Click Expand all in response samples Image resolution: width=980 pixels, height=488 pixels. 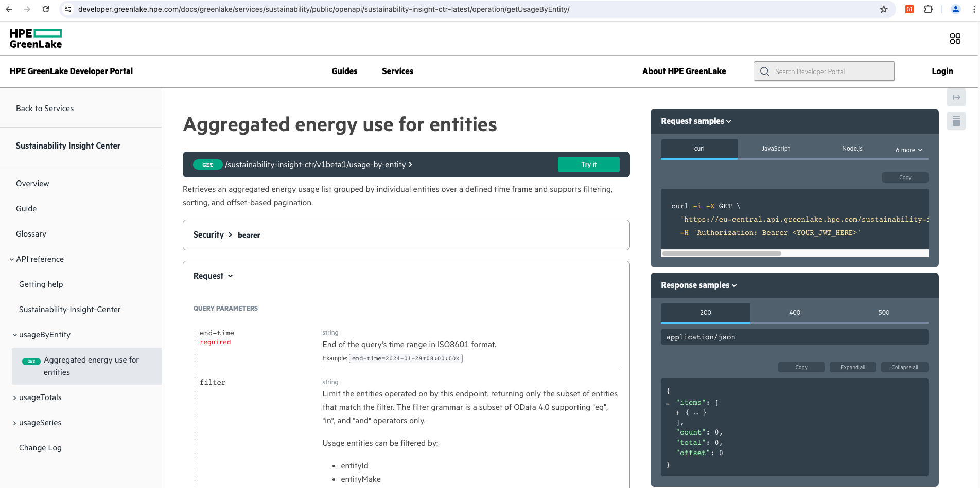(853, 367)
